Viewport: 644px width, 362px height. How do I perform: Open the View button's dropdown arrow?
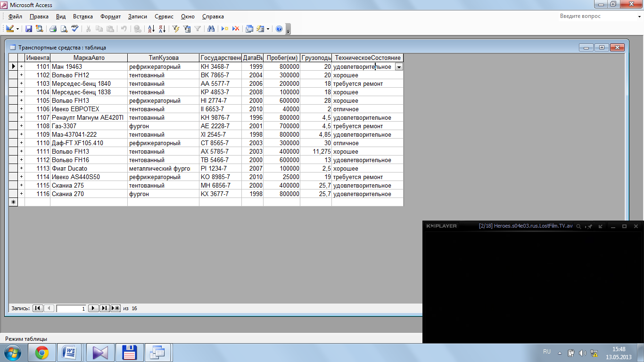coord(18,29)
